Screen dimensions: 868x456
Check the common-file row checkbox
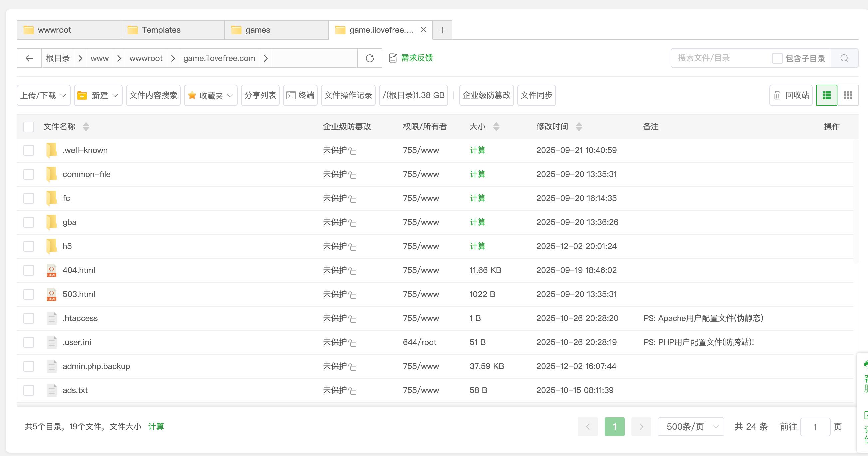coord(29,174)
